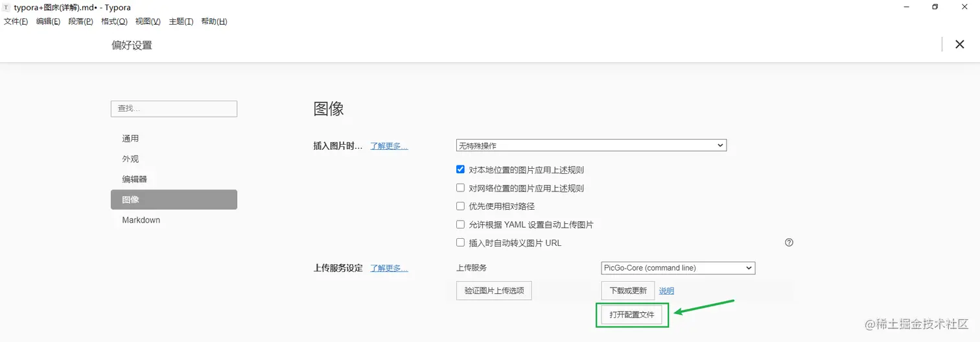The image size is (980, 342).
Task: Open the 视图(V) menu
Action: click(148, 21)
